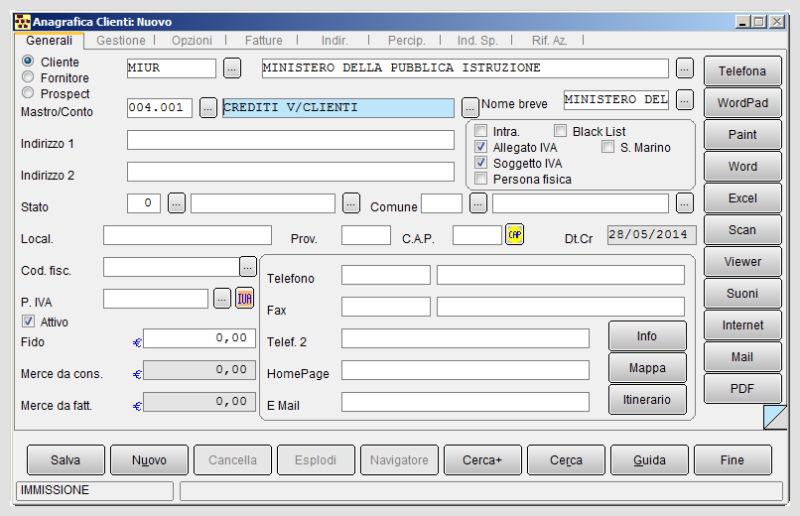Select the Cliente radio button
Image resolution: width=800 pixels, height=516 pixels.
[x=28, y=61]
